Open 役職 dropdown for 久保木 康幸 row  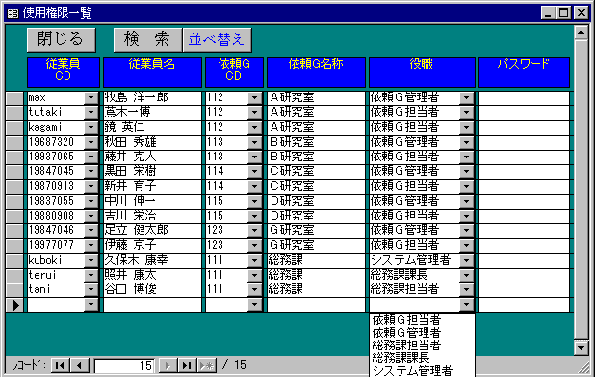(466, 261)
